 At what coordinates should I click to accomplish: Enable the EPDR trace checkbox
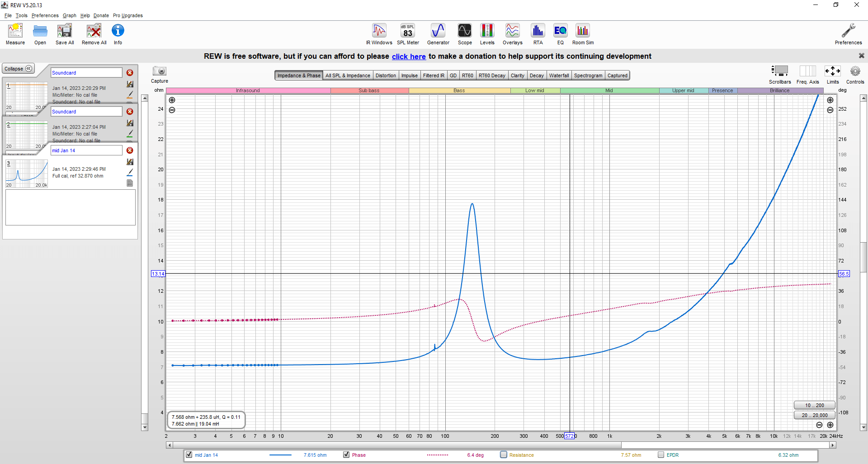click(661, 455)
